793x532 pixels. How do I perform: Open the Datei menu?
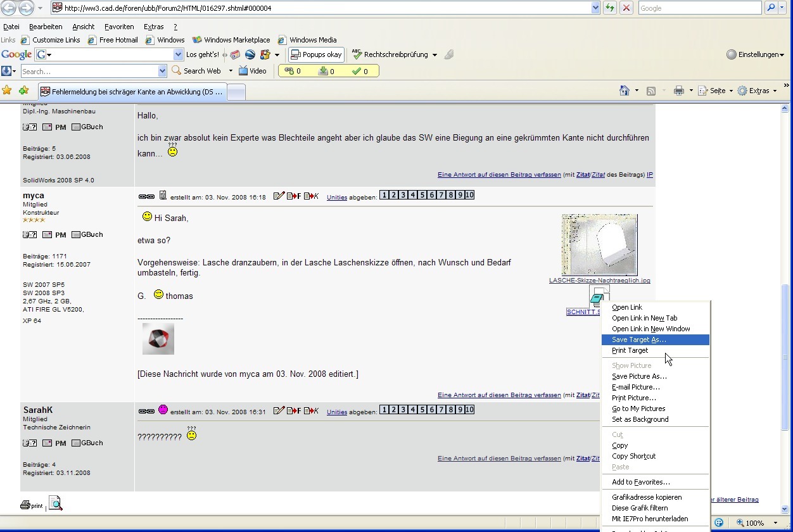click(x=11, y=27)
